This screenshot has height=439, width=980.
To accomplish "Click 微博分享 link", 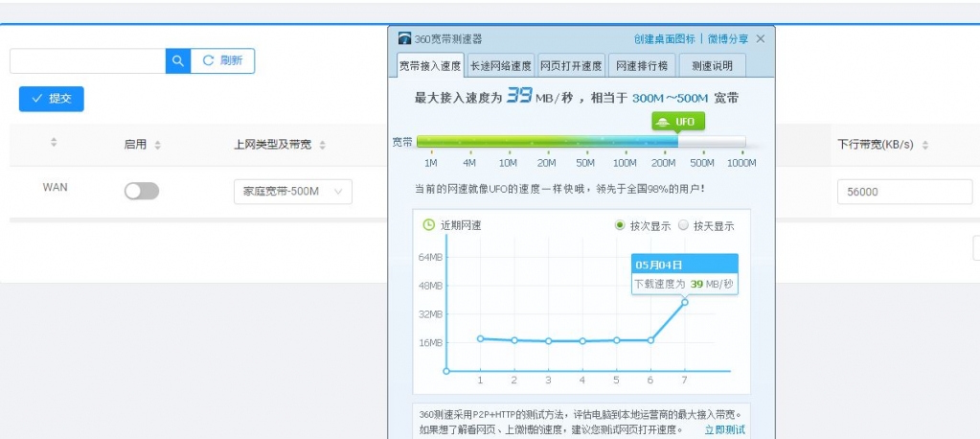I will click(728, 38).
